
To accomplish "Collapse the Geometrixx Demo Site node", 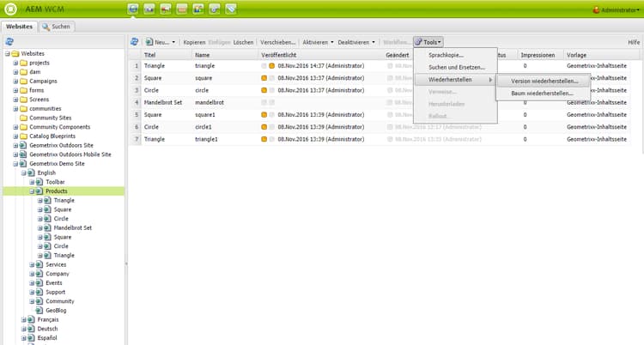I will tap(15, 163).
